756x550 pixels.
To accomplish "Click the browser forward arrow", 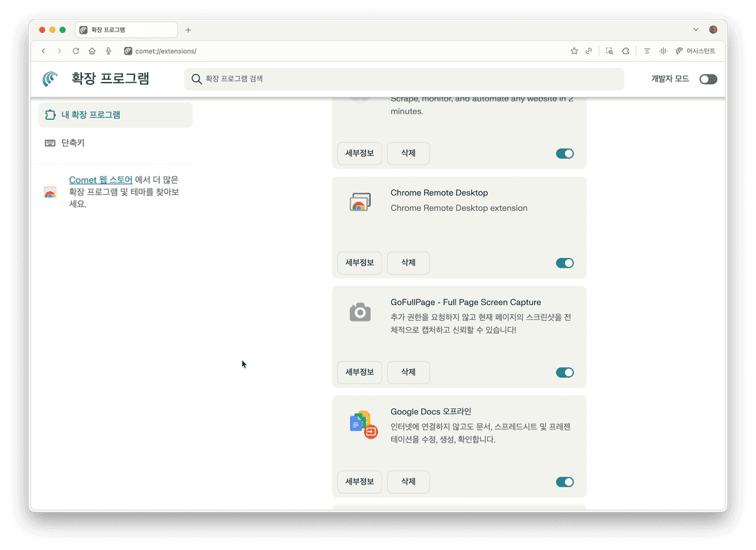I will 59,51.
